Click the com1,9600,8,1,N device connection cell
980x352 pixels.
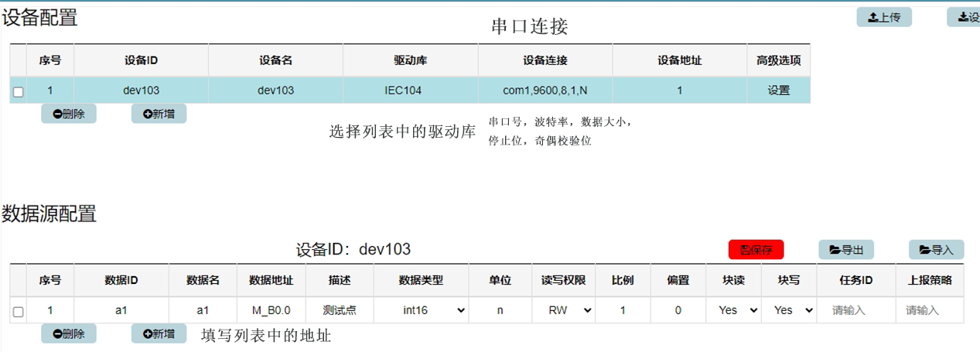[x=545, y=91]
